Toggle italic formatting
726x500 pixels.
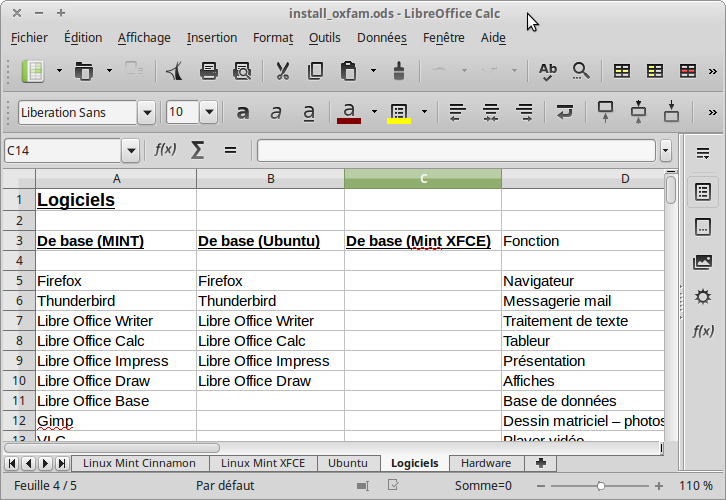click(276, 112)
